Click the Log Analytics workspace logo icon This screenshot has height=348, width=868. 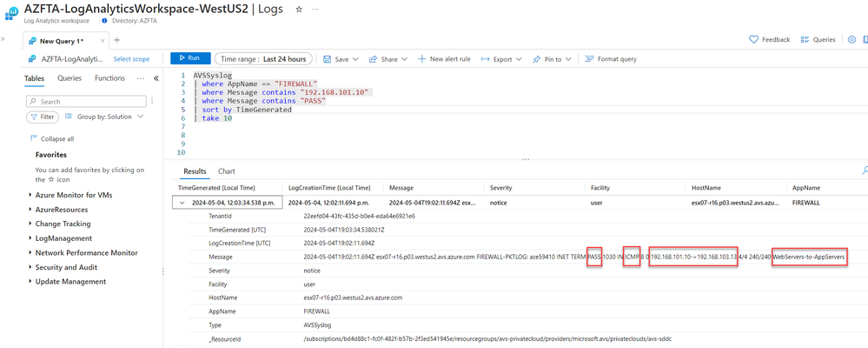[x=10, y=13]
